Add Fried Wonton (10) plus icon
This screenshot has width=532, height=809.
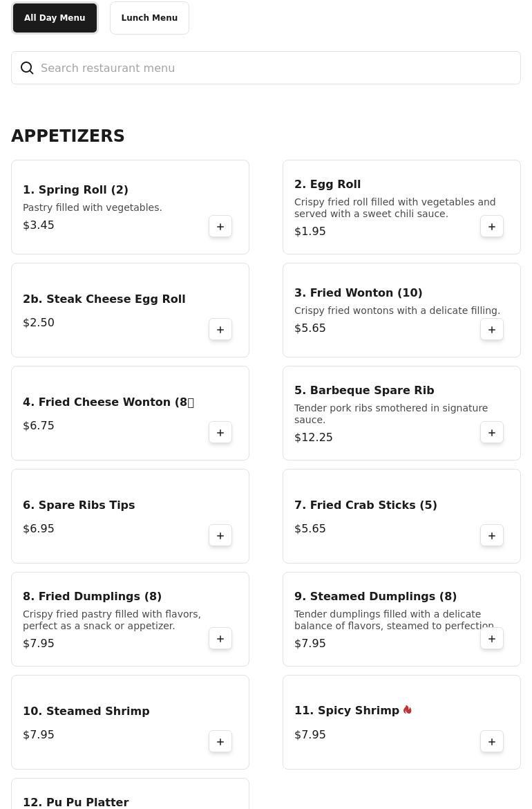point(492,330)
